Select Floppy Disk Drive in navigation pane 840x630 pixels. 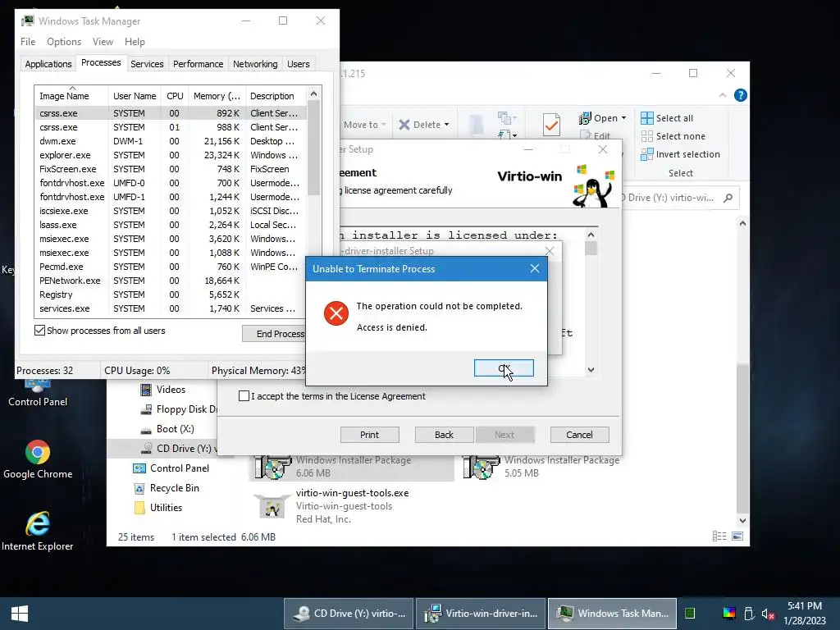(179, 409)
